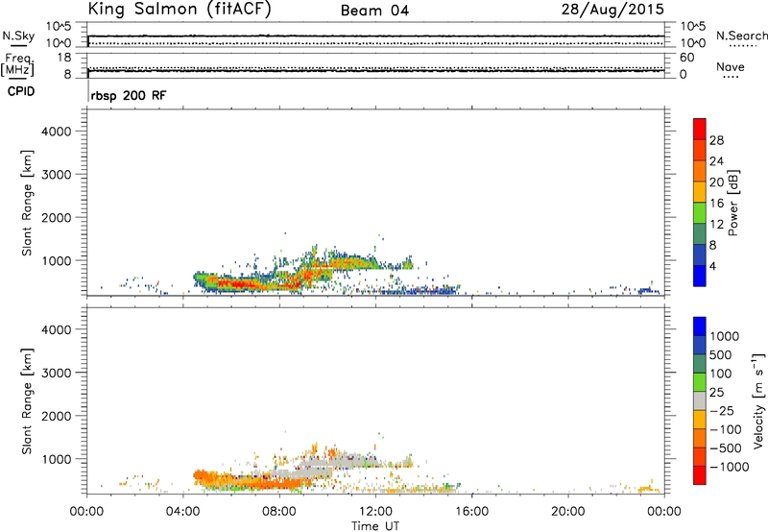
Task: Click the Beam 04 label
Action: [374, 11]
